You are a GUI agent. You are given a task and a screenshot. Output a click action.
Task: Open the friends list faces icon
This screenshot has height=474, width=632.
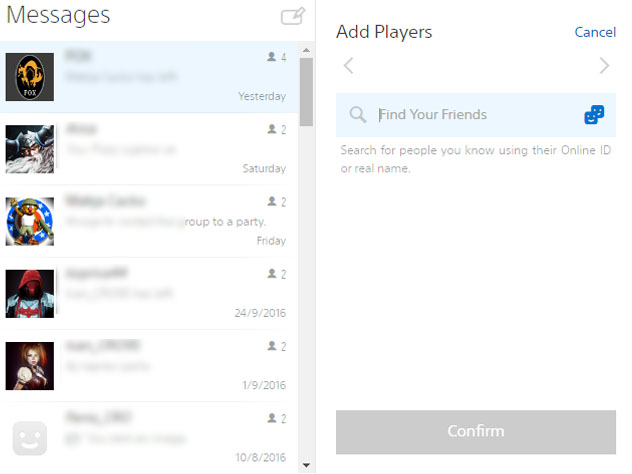click(594, 115)
